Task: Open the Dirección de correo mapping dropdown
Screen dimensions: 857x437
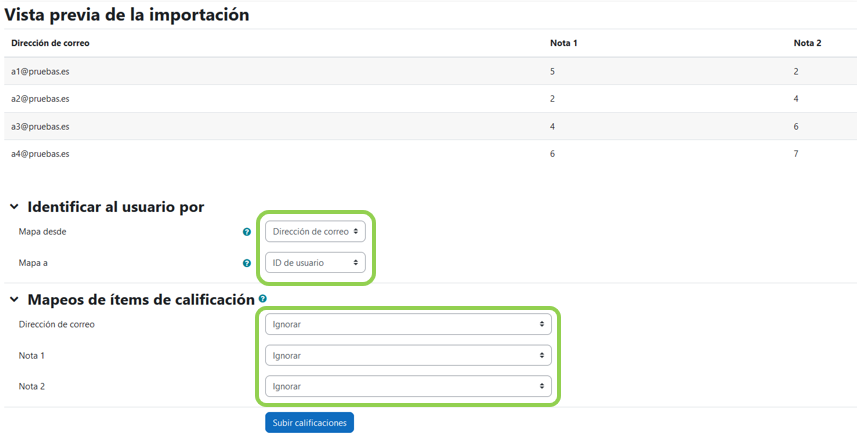Action: 408,325
